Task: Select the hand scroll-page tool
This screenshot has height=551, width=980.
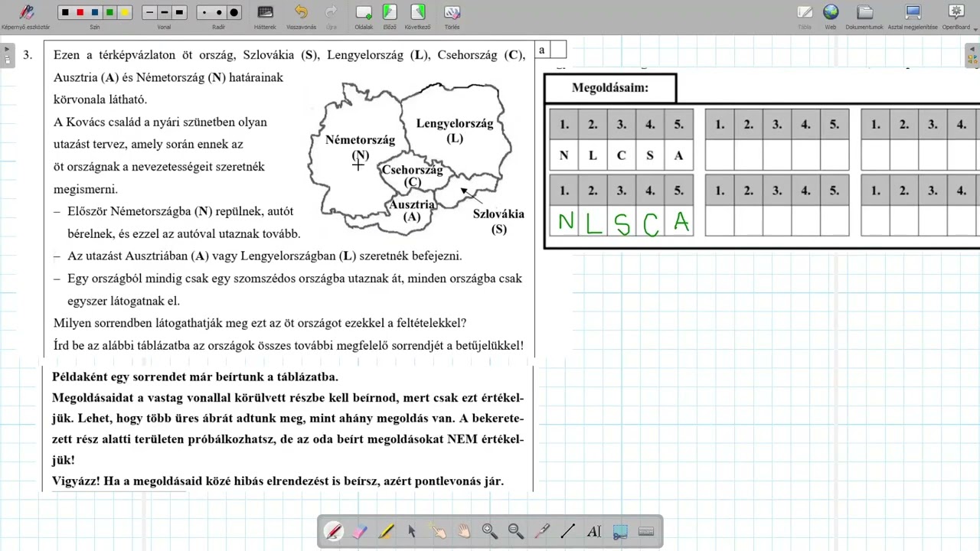Action: (464, 531)
